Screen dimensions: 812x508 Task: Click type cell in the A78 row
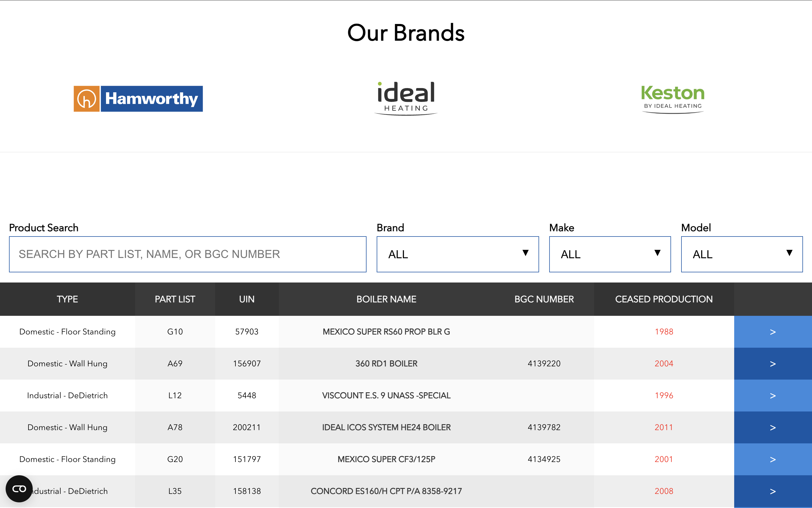(x=67, y=428)
